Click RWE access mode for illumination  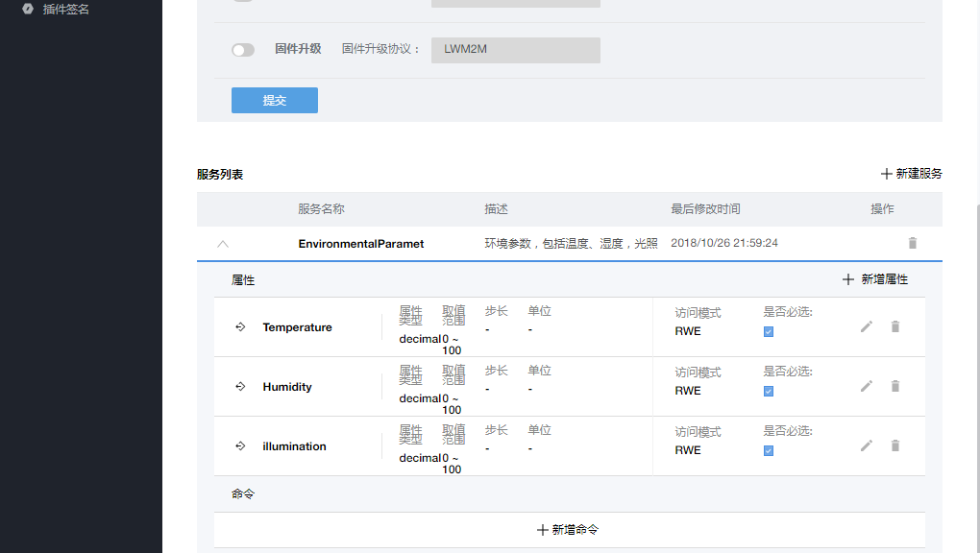coord(688,450)
